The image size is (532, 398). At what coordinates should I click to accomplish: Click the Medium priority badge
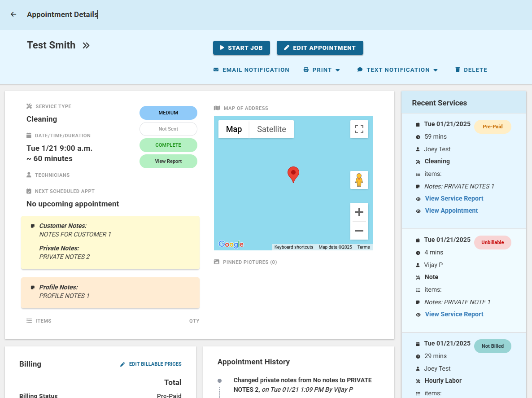pyautogui.click(x=168, y=113)
